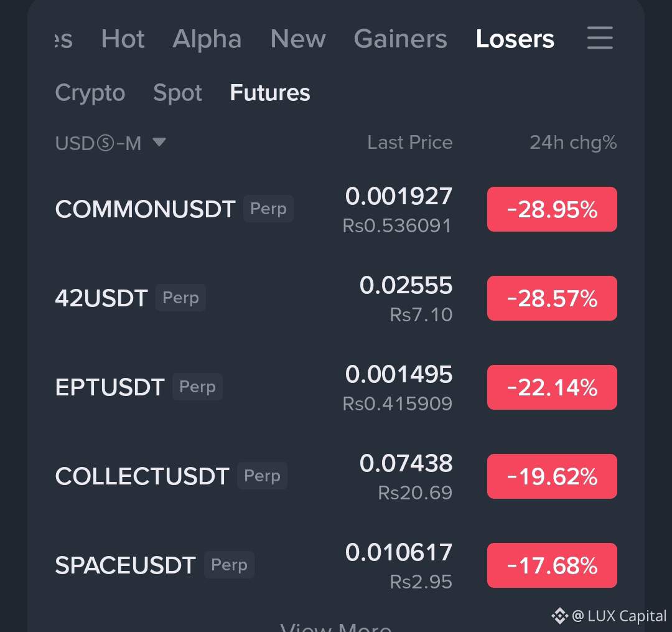672x632 pixels.
Task: Select the Alpha tab
Action: (x=207, y=39)
